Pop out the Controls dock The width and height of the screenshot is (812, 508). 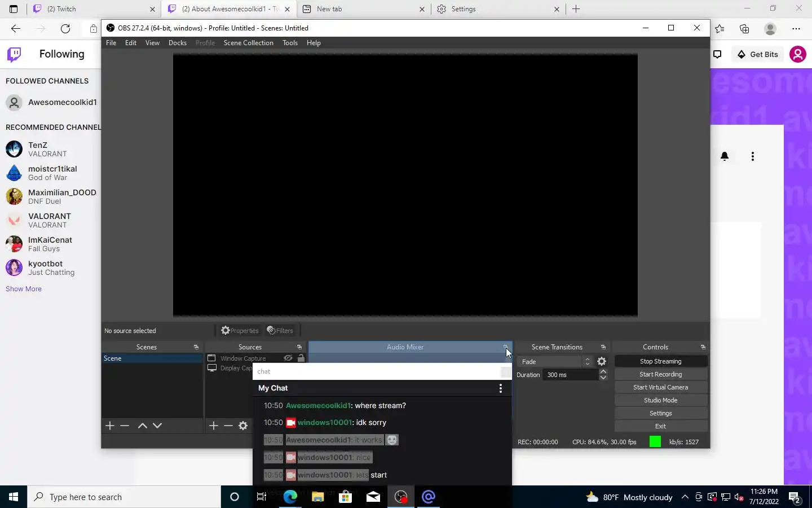click(x=703, y=347)
